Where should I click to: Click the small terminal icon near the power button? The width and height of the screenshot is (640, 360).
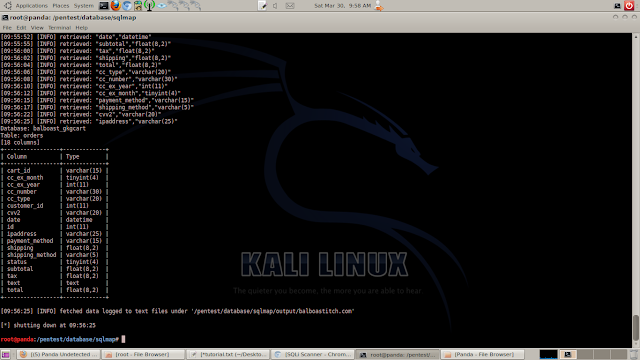pyautogui.click(x=618, y=6)
